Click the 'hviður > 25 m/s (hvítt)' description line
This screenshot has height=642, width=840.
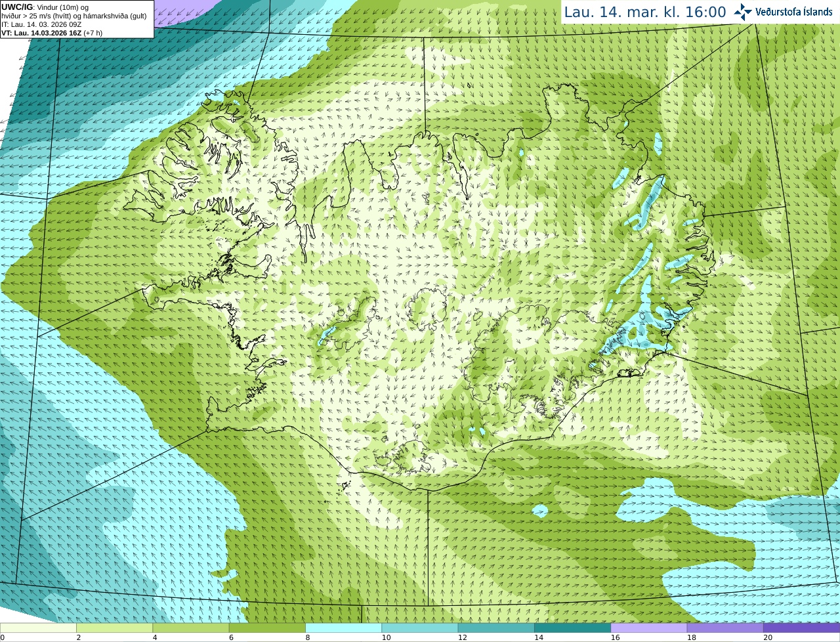click(x=73, y=15)
